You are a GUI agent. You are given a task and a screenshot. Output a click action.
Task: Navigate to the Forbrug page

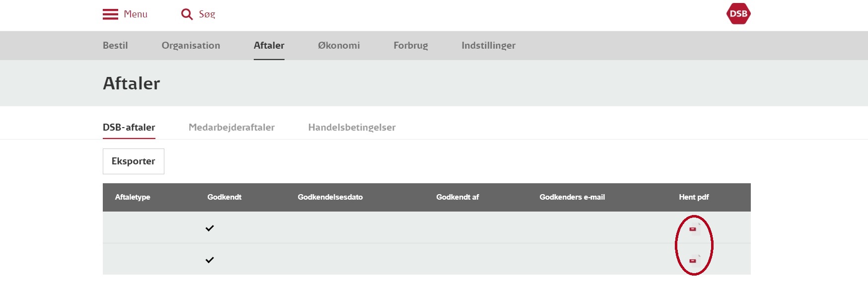tap(411, 45)
